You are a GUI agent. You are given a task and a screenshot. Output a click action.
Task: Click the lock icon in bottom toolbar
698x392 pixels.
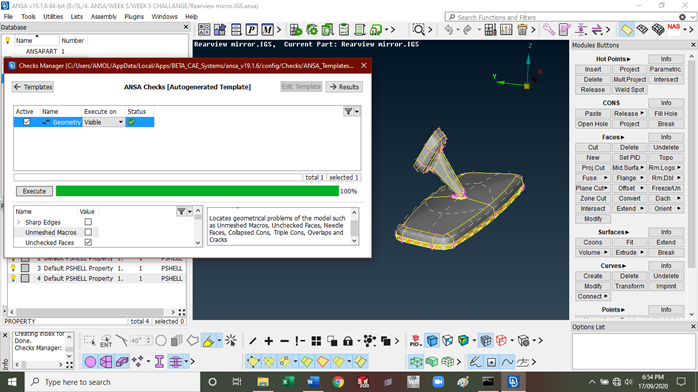coord(348,341)
